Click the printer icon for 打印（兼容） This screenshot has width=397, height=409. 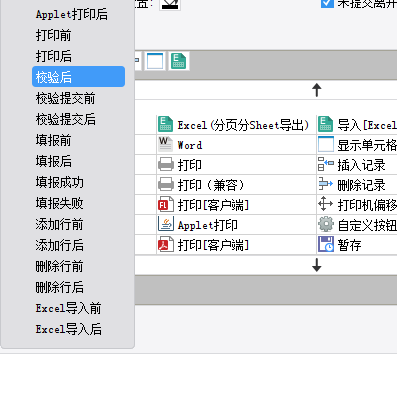(166, 184)
